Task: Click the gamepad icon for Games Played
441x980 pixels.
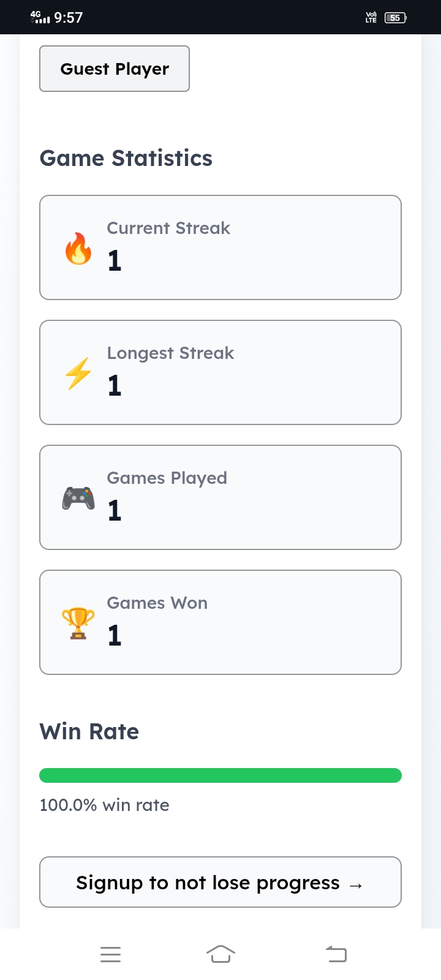Action: click(78, 499)
